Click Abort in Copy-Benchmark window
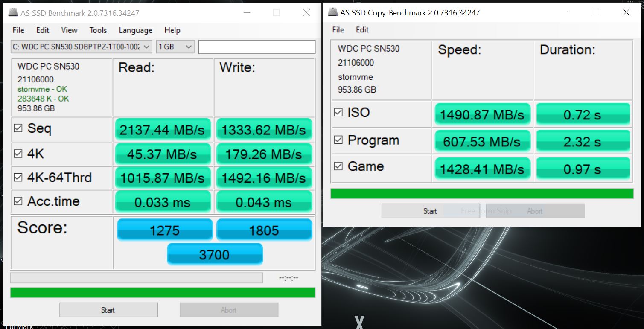Viewport: 644px width, 329px height. tap(535, 211)
